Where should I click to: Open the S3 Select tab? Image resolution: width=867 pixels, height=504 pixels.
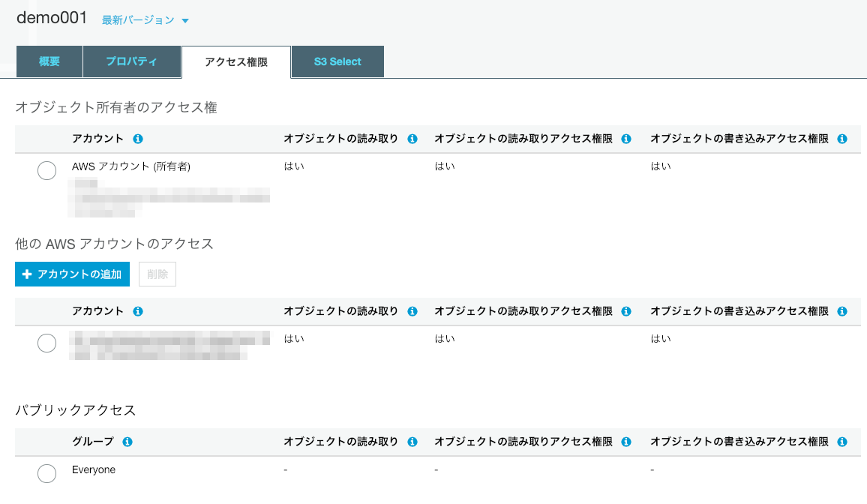[x=337, y=61]
